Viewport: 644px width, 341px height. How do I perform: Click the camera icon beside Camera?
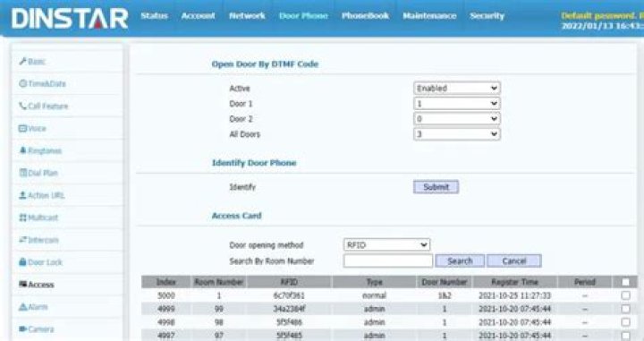point(23,328)
